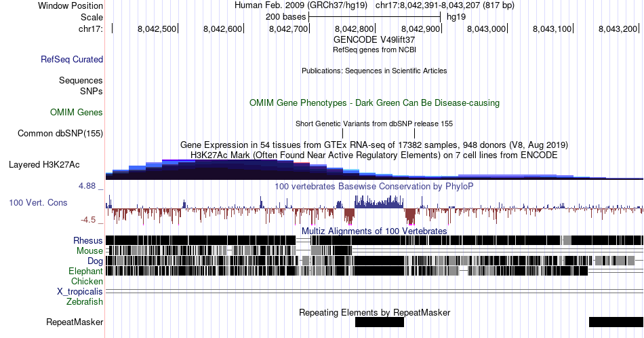
Task: Click the -4.5 PhyloP lower limit value
Action: click(x=88, y=220)
